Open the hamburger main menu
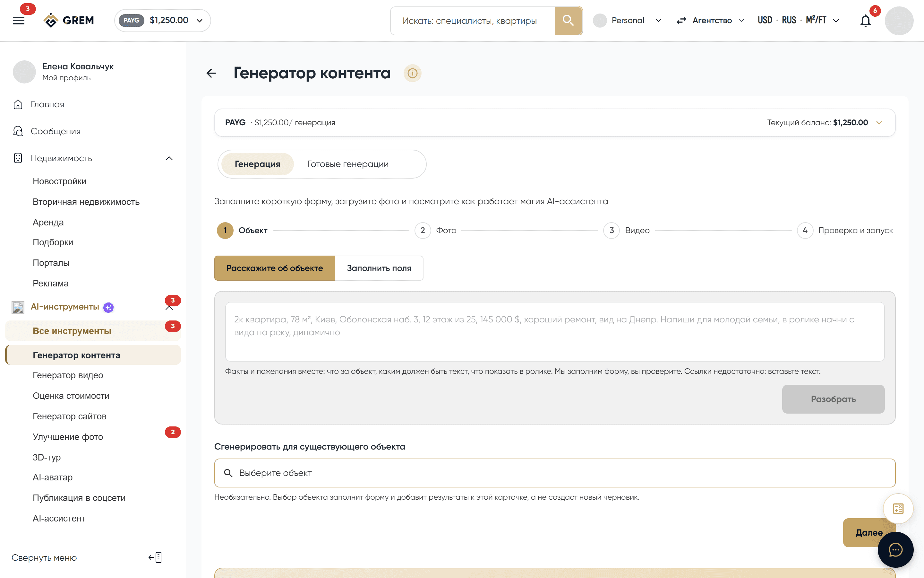Screen dimensions: 924x578 18,21
